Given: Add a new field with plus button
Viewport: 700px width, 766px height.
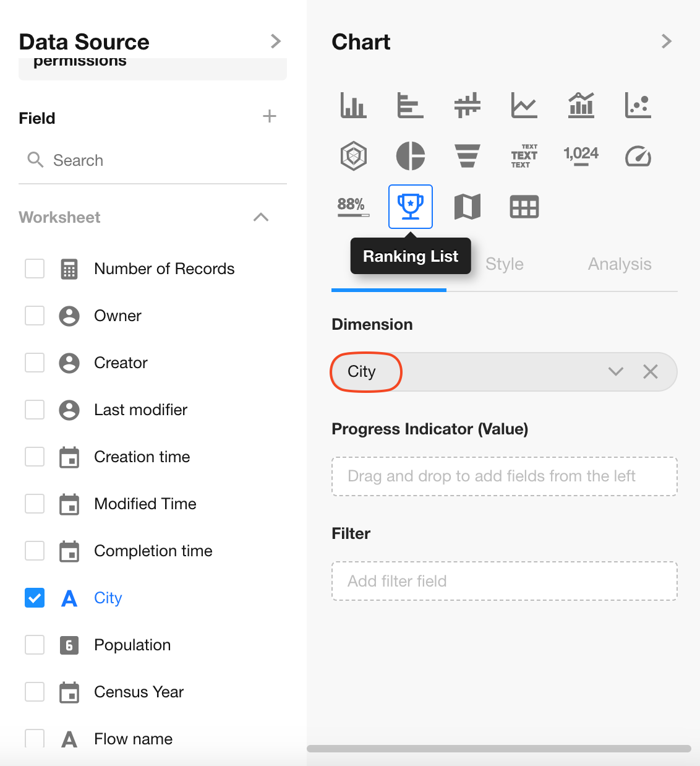Looking at the screenshot, I should coord(269,116).
